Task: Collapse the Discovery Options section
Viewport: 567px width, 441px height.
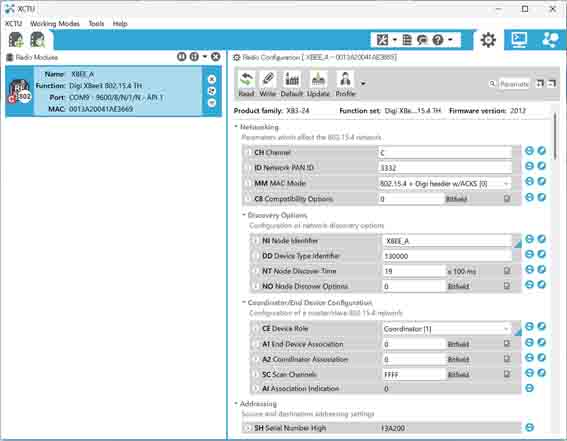Action: (244, 215)
